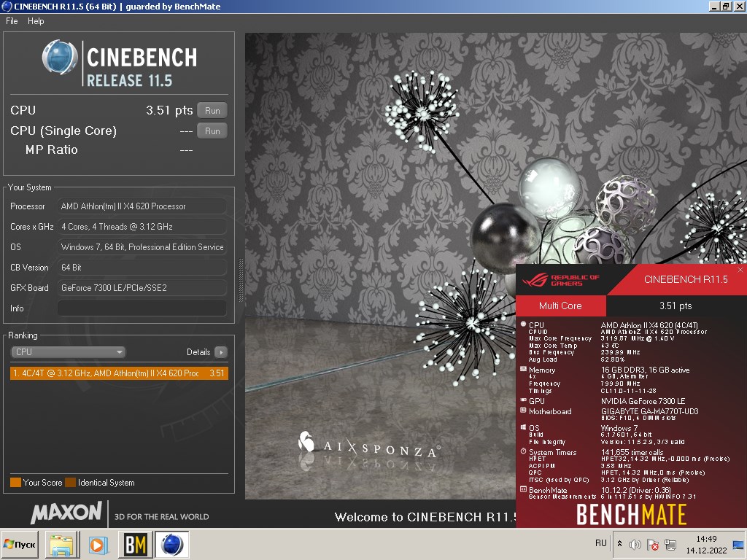
Task: Click the Cinebench title bar app icon
Action: [x=7, y=6]
